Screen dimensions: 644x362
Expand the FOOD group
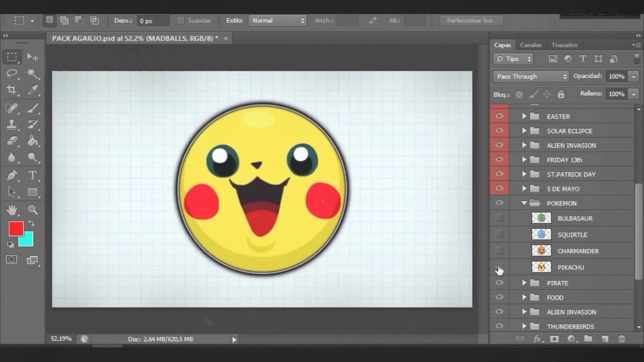click(x=524, y=297)
